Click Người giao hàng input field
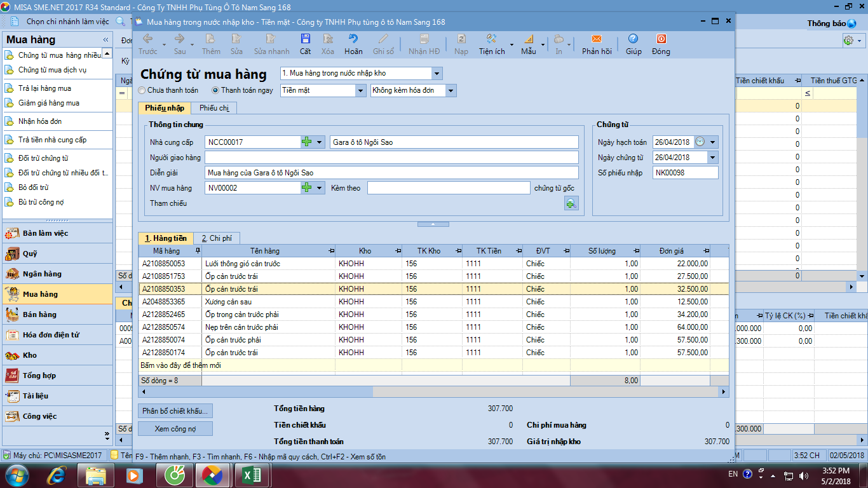This screenshot has height=488, width=868. pyautogui.click(x=391, y=158)
